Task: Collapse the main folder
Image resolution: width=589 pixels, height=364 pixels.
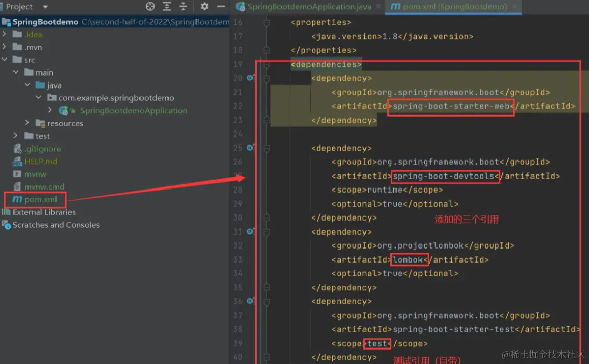Action: click(x=16, y=72)
